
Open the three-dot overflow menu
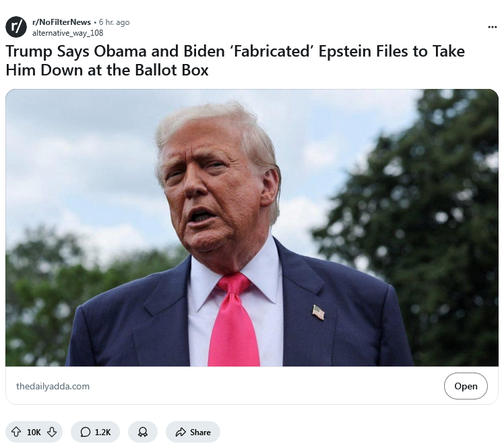(492, 27)
